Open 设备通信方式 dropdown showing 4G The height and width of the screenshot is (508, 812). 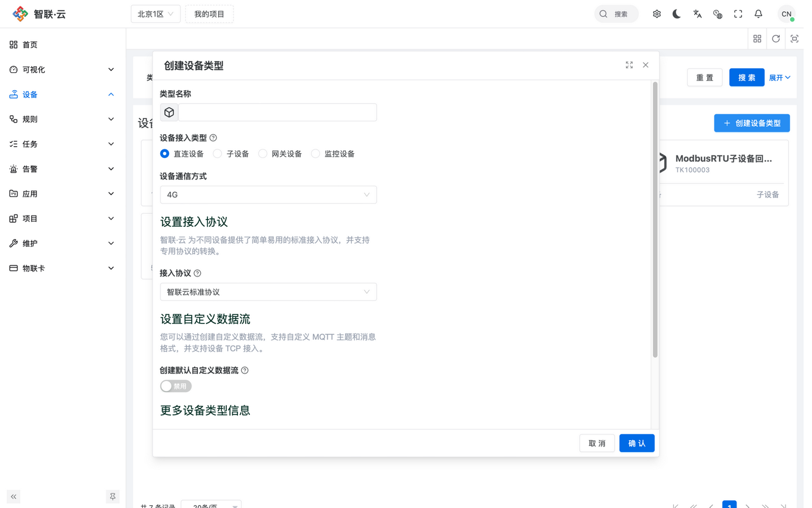pos(268,195)
